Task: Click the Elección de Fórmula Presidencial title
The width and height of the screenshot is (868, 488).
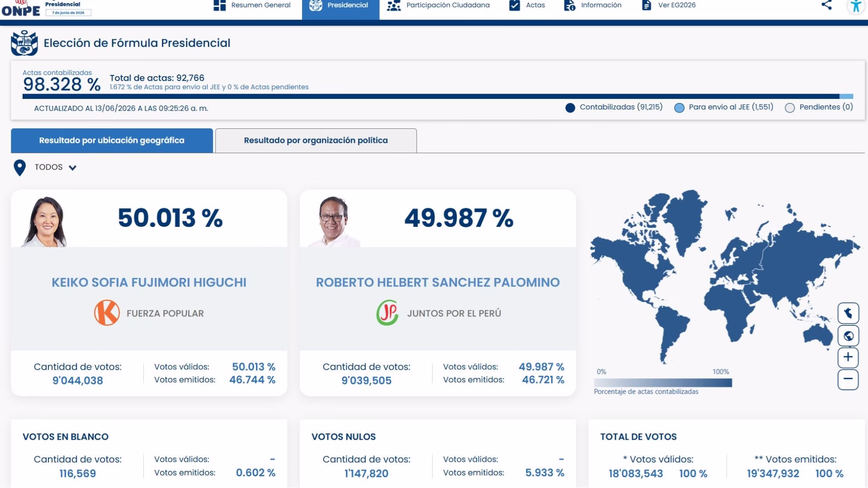Action: pos(137,43)
